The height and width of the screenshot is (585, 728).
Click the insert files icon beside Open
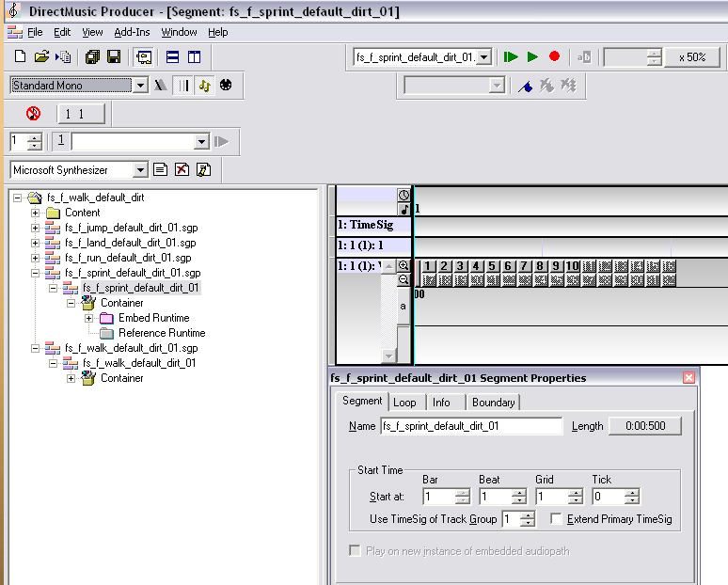[63, 56]
